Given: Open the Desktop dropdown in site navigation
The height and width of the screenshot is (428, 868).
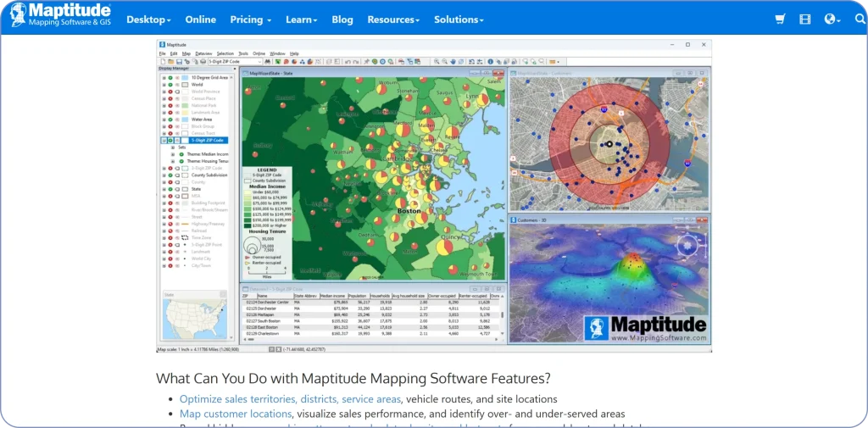Looking at the screenshot, I should point(148,19).
